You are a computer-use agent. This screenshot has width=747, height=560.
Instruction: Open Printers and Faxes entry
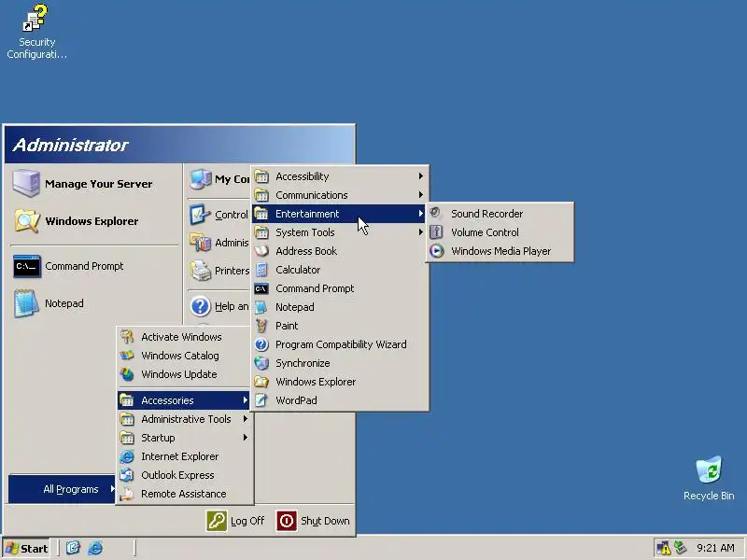(x=218, y=271)
